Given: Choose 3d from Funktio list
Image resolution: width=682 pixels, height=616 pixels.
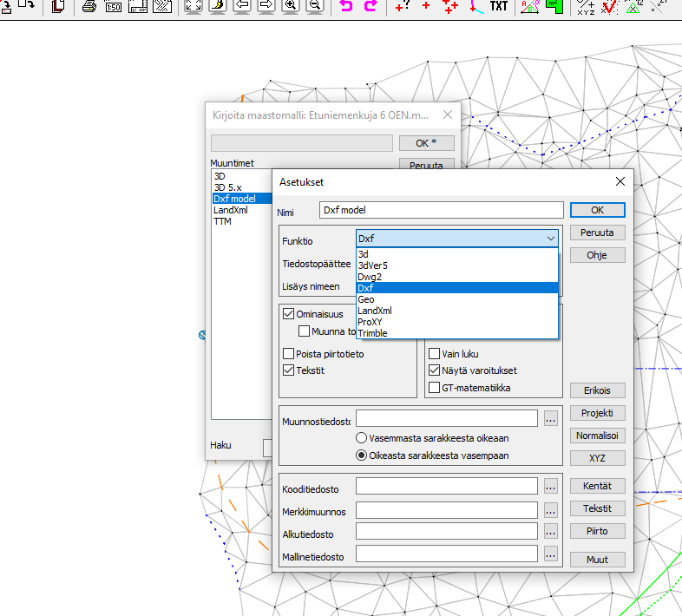Looking at the screenshot, I should pyautogui.click(x=457, y=254).
